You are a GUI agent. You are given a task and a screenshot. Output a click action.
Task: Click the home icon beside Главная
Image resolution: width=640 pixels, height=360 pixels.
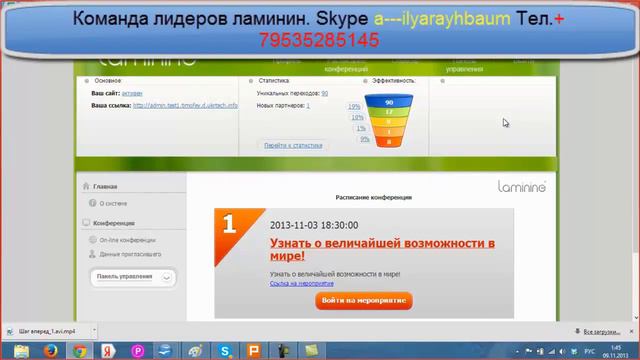tap(86, 186)
